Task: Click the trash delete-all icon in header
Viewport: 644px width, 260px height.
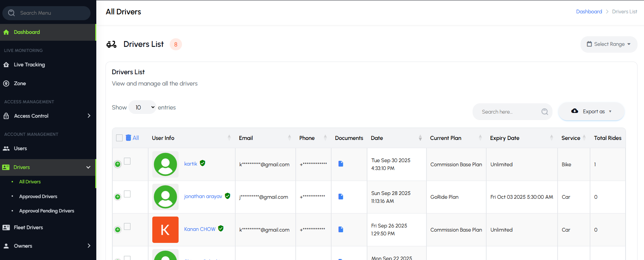Action: [x=128, y=138]
